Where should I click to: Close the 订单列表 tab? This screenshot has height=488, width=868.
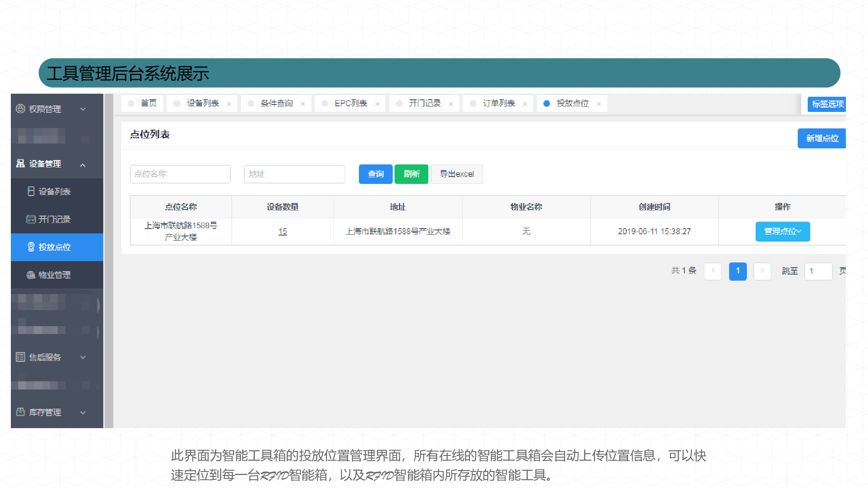tap(525, 104)
